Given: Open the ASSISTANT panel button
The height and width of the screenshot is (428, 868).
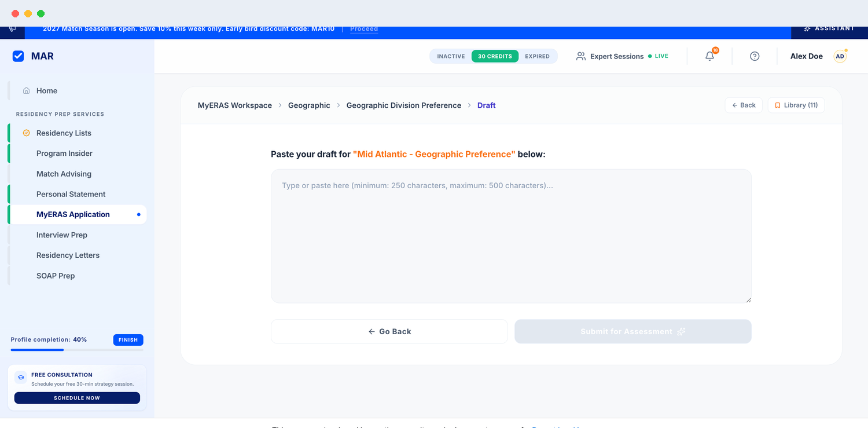Looking at the screenshot, I should [x=829, y=28].
